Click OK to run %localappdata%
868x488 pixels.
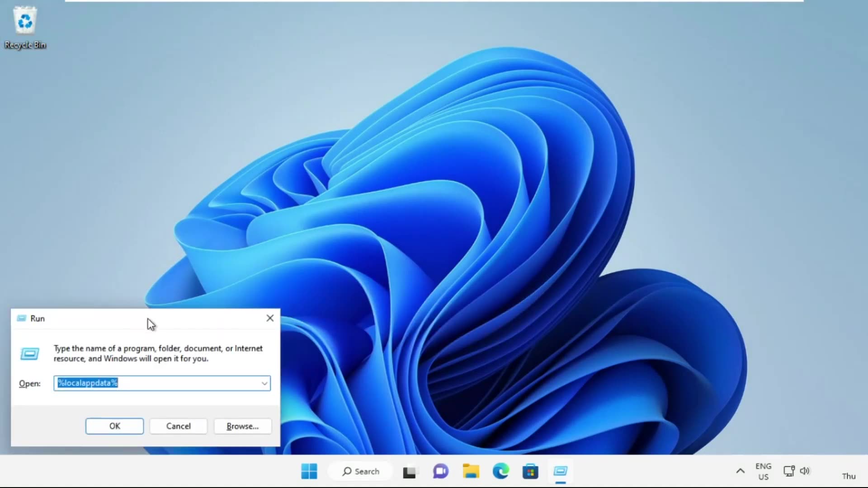tap(114, 426)
